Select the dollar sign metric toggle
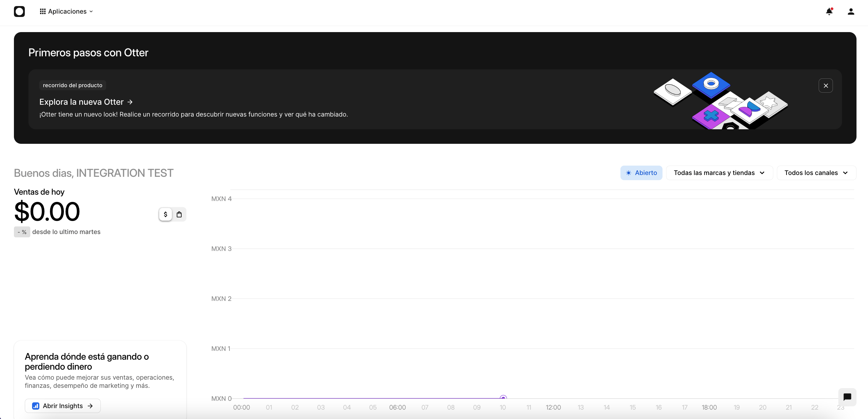 166,214
